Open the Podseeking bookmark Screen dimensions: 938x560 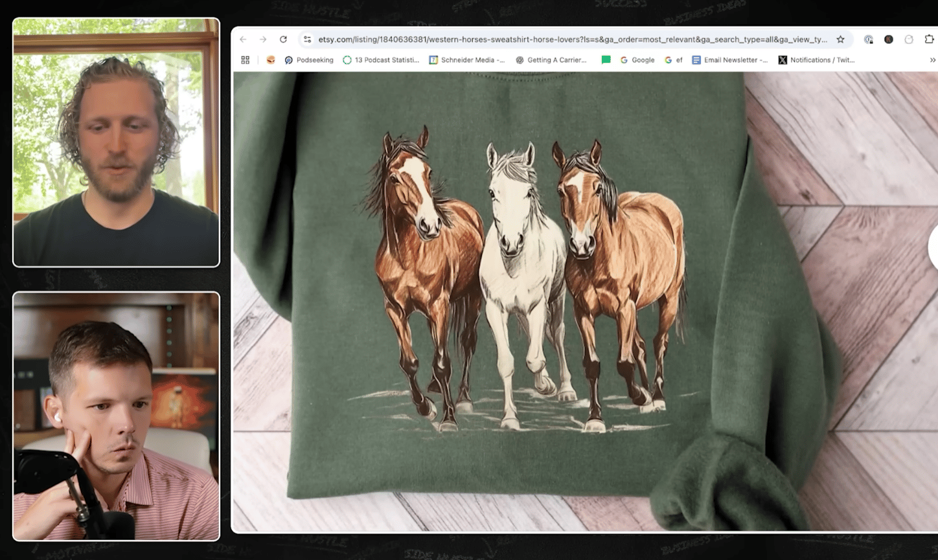(x=309, y=60)
